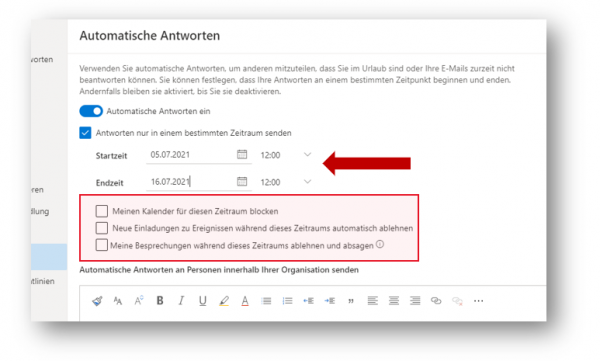Viewport: 600px width, 361px height.
Task: Insert a numbered list
Action: tap(287, 301)
